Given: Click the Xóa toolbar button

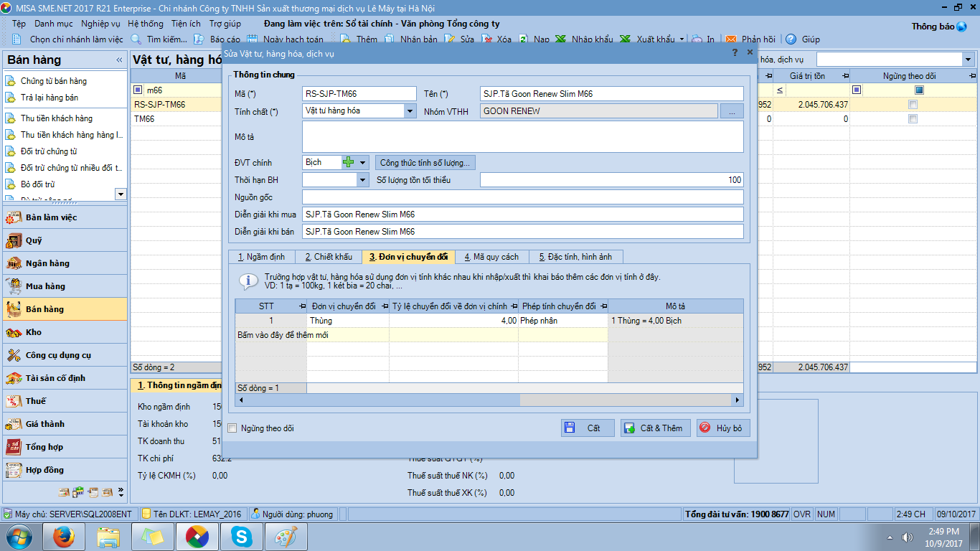Looking at the screenshot, I should coord(496,39).
